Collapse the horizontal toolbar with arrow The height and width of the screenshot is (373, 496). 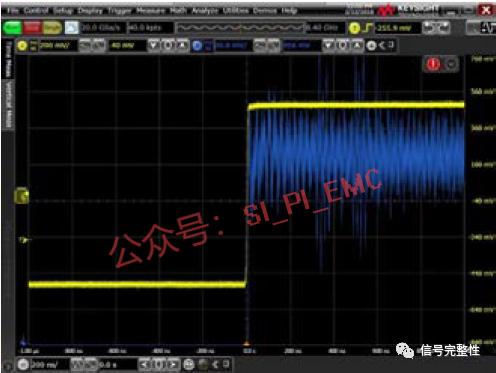tap(215, 364)
